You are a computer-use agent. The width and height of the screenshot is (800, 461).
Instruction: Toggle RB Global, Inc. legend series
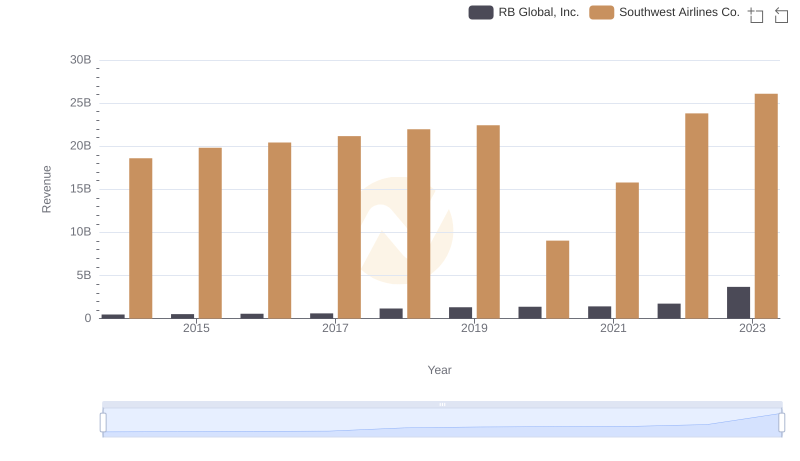click(523, 12)
